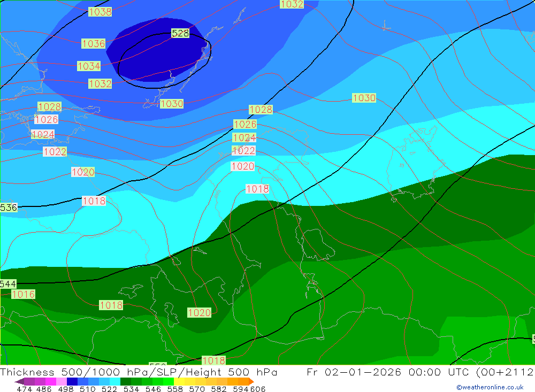Pick the yellow legend swatch above 558
The image size is (535, 392).
click(x=179, y=381)
